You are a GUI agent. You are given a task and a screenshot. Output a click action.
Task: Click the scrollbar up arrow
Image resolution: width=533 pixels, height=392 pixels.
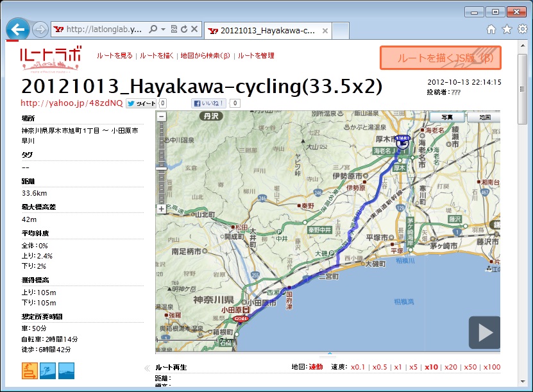click(x=523, y=45)
